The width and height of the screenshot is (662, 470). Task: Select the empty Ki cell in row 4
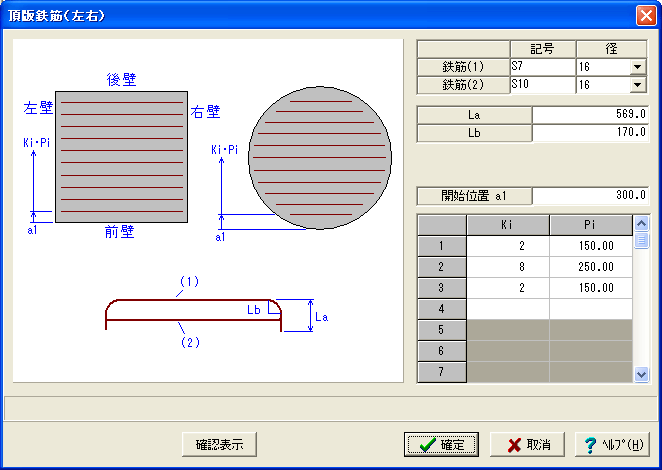[x=508, y=309]
